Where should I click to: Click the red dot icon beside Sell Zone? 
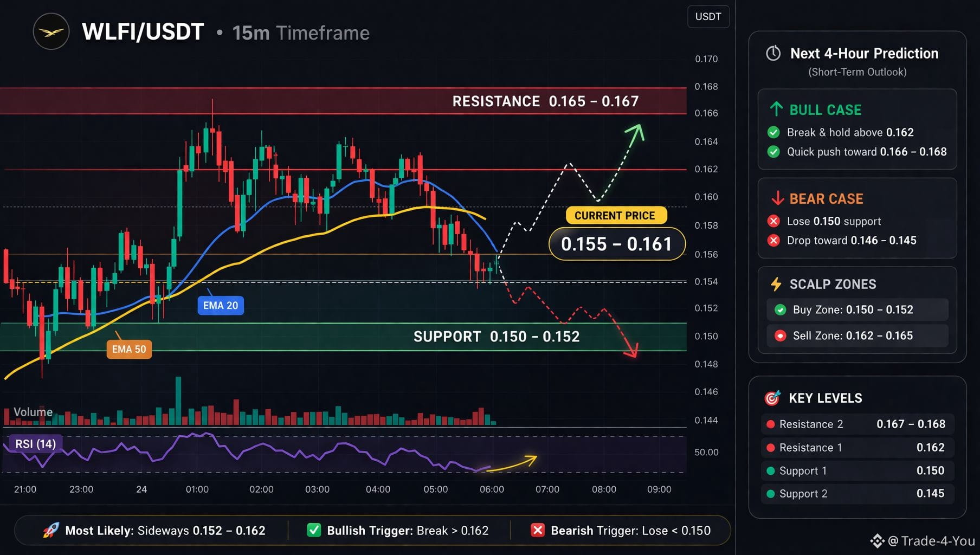point(780,335)
